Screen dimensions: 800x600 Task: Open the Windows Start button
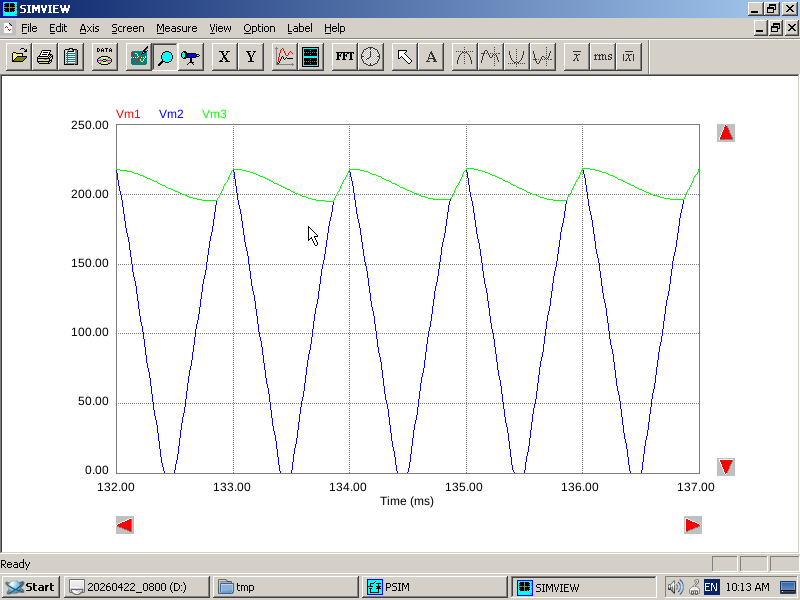(x=31, y=587)
